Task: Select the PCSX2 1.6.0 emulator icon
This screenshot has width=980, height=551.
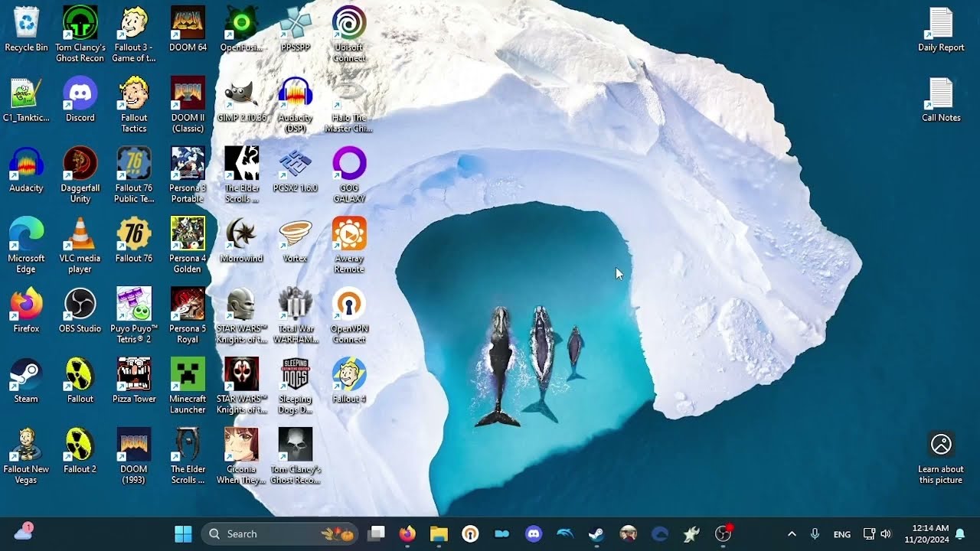Action: click(295, 171)
